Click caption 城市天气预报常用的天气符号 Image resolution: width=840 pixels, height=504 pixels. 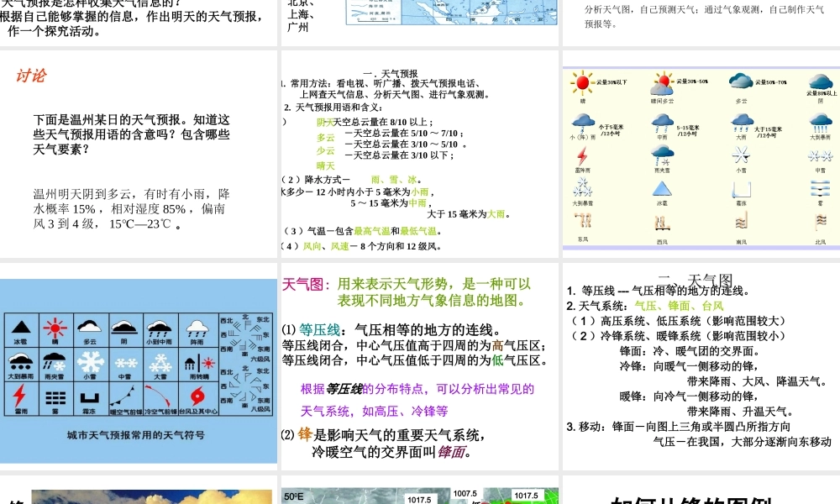(x=135, y=435)
